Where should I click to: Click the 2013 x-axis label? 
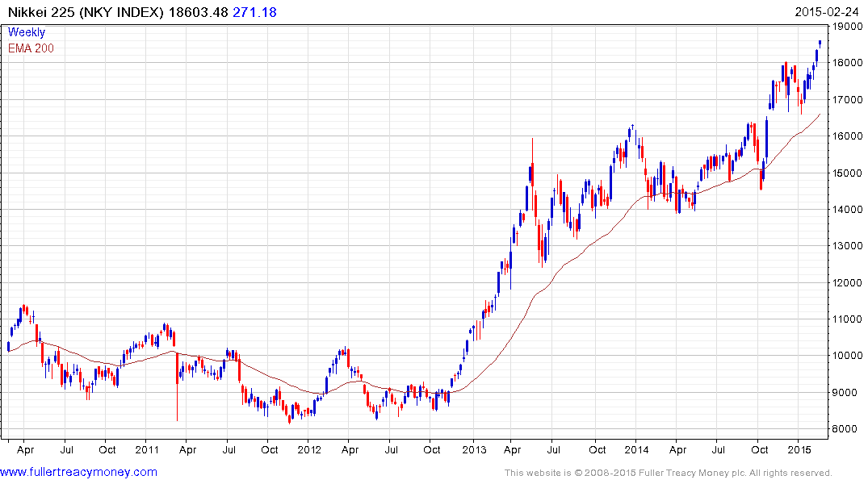click(474, 449)
